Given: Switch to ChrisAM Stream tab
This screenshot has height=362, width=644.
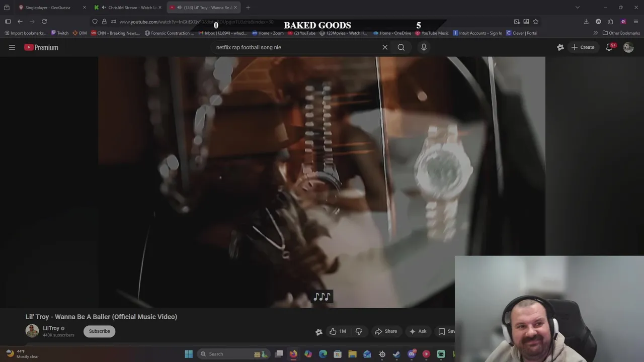Looking at the screenshot, I should pos(128,8).
